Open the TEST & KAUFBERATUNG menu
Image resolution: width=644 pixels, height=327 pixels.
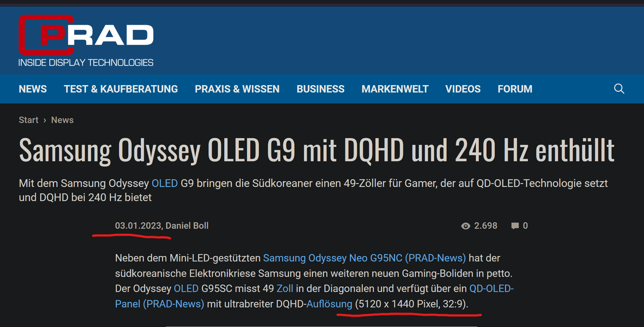(121, 89)
